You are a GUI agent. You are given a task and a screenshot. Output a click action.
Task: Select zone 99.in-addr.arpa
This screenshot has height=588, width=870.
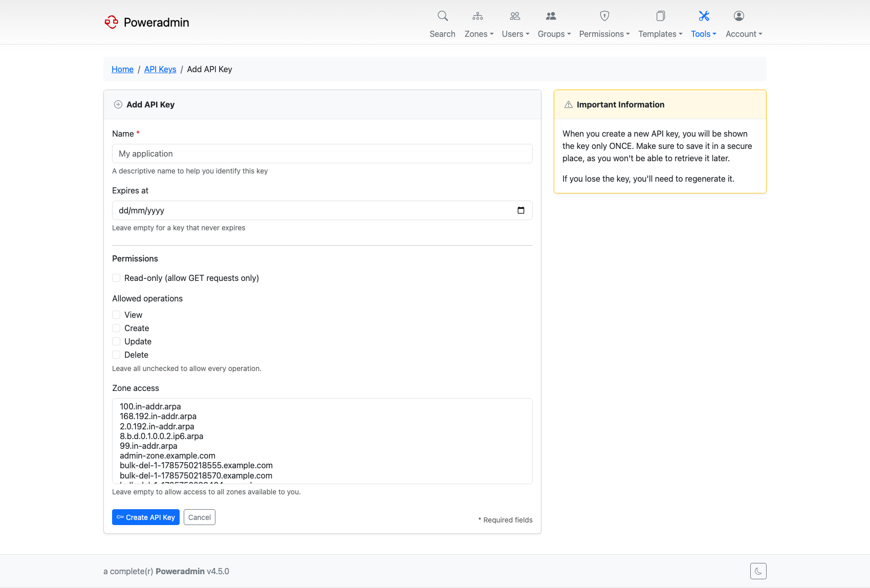(x=322, y=446)
